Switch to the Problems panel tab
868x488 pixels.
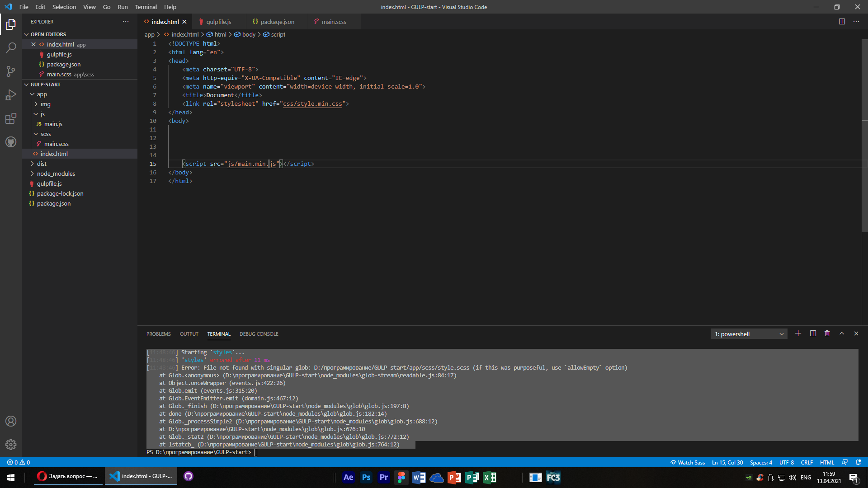click(159, 334)
